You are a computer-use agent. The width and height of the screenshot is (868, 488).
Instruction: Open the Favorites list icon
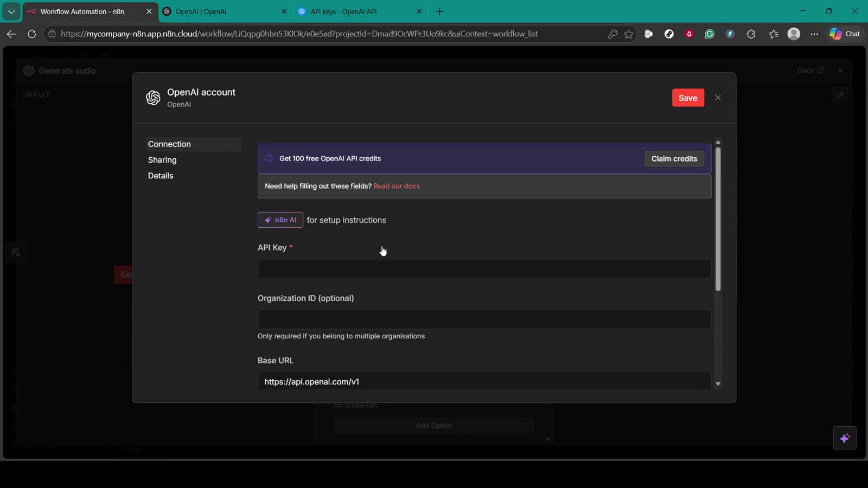click(774, 34)
